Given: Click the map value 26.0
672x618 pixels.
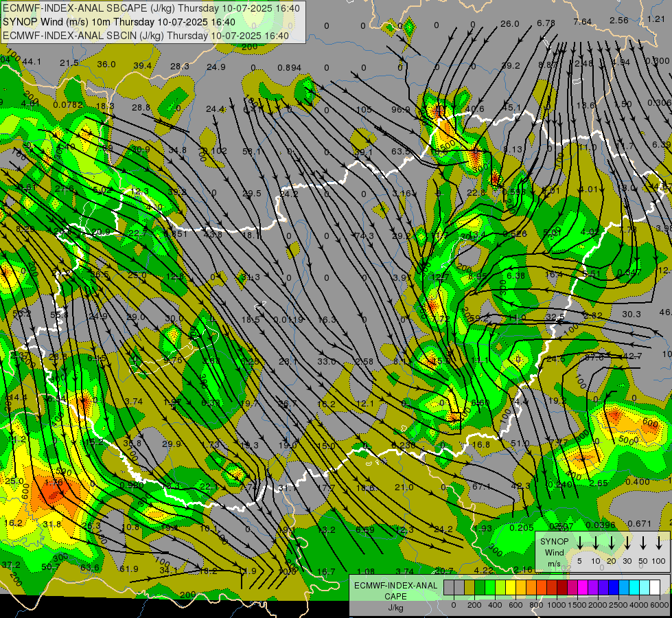Looking at the screenshot, I should 509,23.
